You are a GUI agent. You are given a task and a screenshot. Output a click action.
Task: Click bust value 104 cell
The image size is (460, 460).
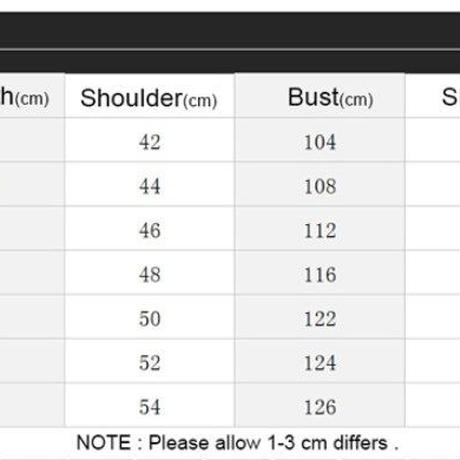[x=320, y=140]
